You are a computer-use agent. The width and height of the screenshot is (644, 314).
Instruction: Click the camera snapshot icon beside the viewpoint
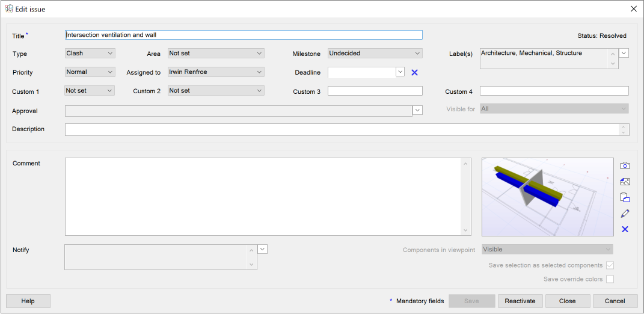click(x=625, y=165)
